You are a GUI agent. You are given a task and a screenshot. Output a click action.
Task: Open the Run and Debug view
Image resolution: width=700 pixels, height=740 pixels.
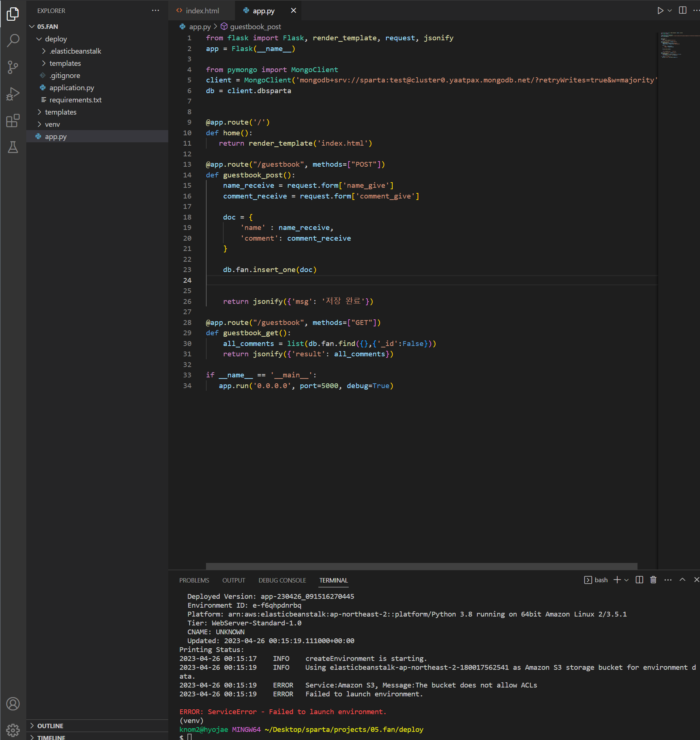(13, 94)
